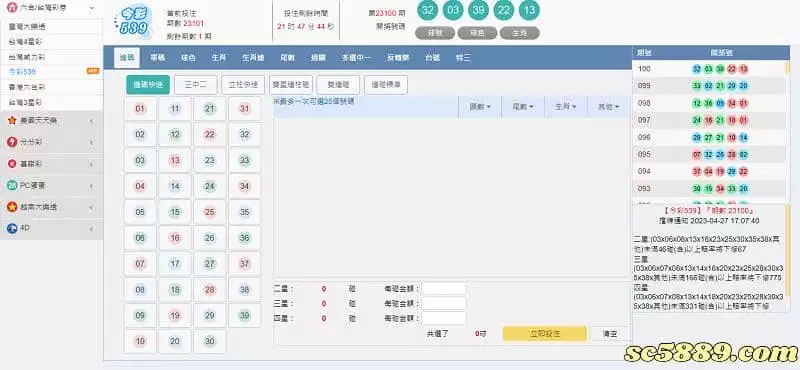Click the 二星 amount input field

coord(444,289)
